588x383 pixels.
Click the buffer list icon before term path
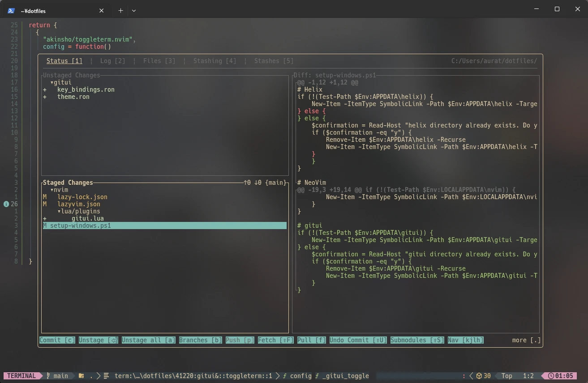point(106,376)
